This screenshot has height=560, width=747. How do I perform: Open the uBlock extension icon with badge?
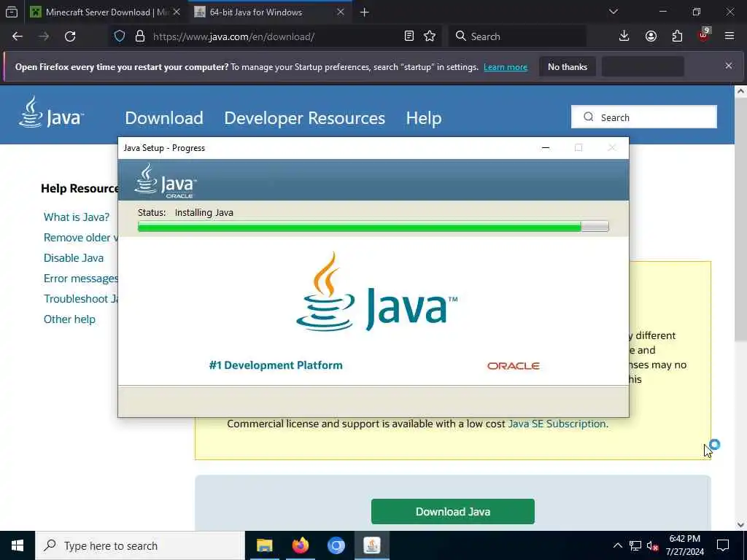[704, 35]
